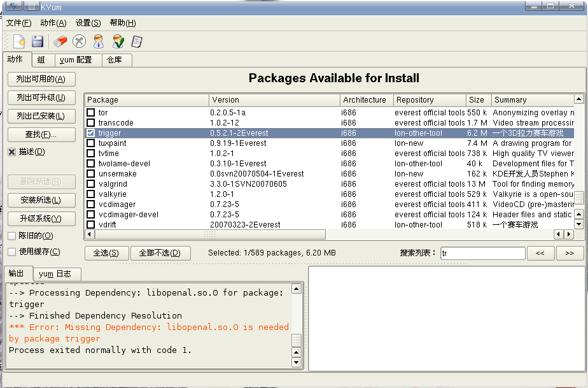Click the red Missing Dependency error line
Screen dimensions: 588x388
tap(149, 333)
